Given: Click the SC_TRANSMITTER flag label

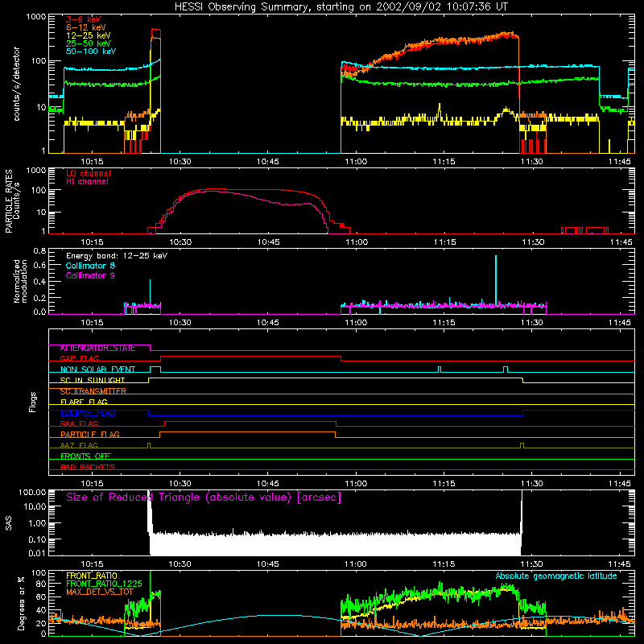Looking at the screenshot, I should click(x=93, y=391).
